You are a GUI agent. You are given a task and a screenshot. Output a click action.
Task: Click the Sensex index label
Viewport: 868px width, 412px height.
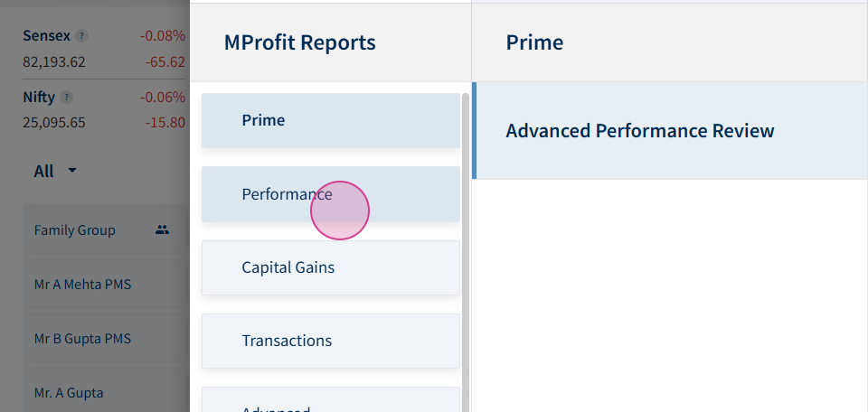coord(46,36)
